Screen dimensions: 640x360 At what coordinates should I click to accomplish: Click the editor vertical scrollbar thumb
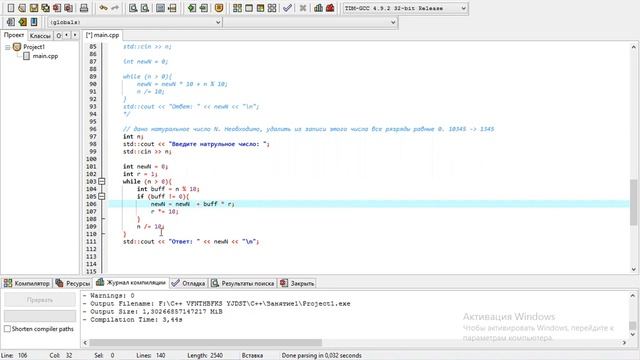point(633,202)
